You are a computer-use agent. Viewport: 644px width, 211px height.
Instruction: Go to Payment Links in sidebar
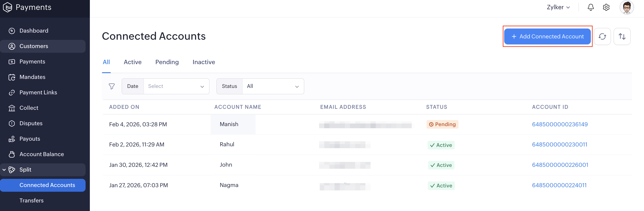point(38,92)
